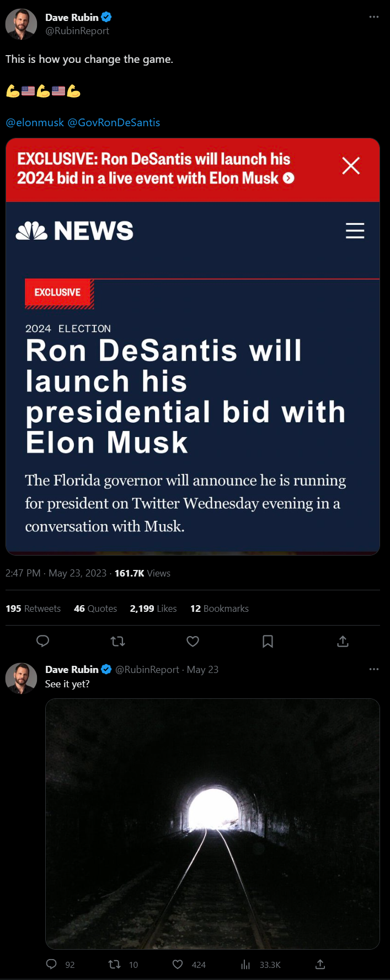Viewport: 390px width, 980px height.
Task: Retweet the reply tweet
Action: pyautogui.click(x=115, y=965)
